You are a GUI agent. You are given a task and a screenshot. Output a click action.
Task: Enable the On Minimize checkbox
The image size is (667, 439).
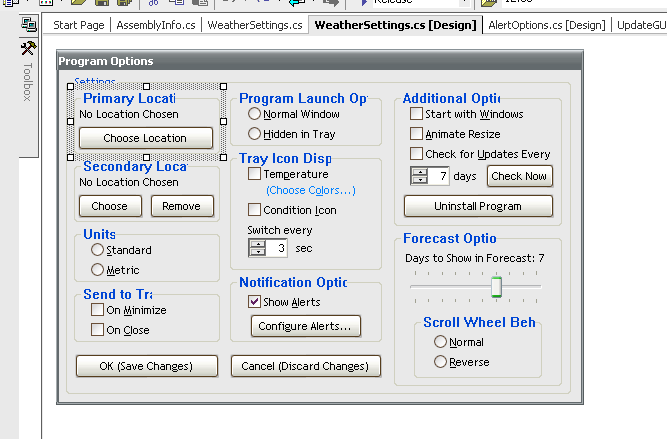click(x=97, y=310)
